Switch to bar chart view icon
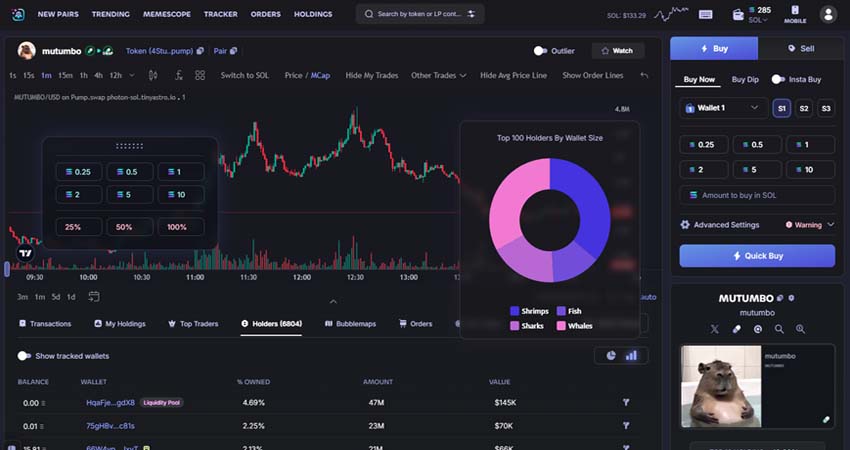 coord(631,355)
